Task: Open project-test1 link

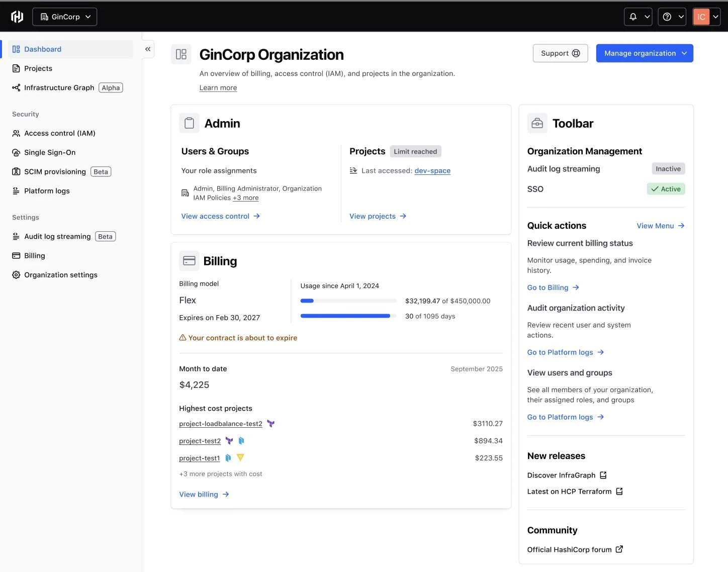Action: click(x=200, y=458)
